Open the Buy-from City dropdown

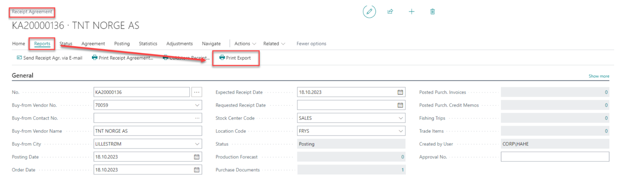tap(197, 144)
